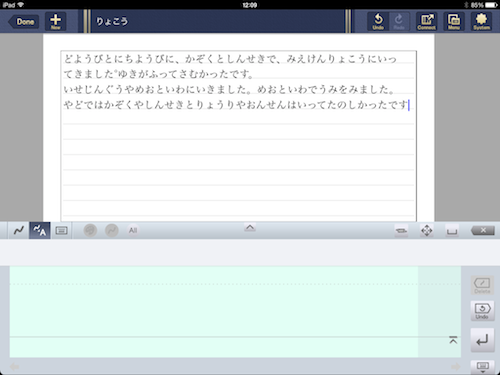The width and height of the screenshot is (500, 375).
Task: Click line starting いせじんぐう
Action: coord(229,89)
